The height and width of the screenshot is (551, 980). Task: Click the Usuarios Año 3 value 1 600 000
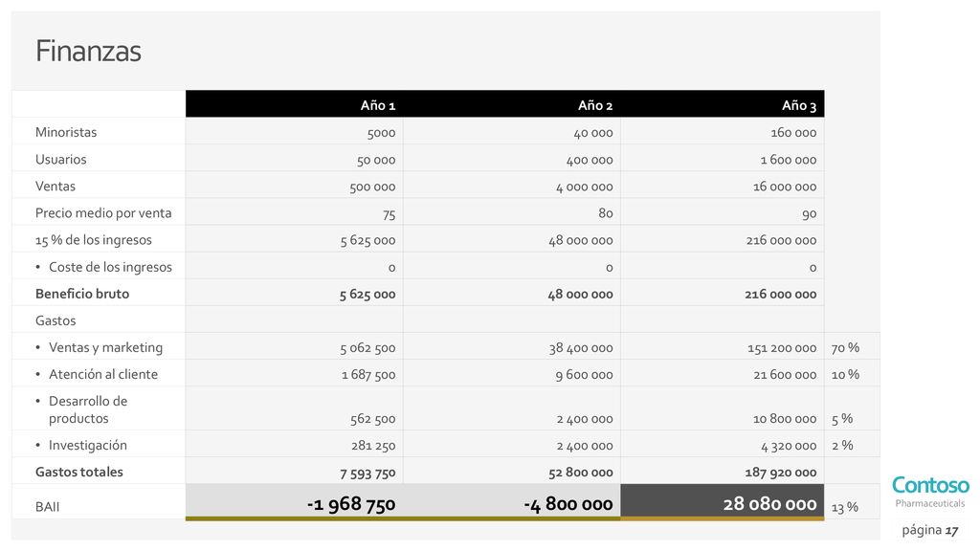(x=789, y=160)
